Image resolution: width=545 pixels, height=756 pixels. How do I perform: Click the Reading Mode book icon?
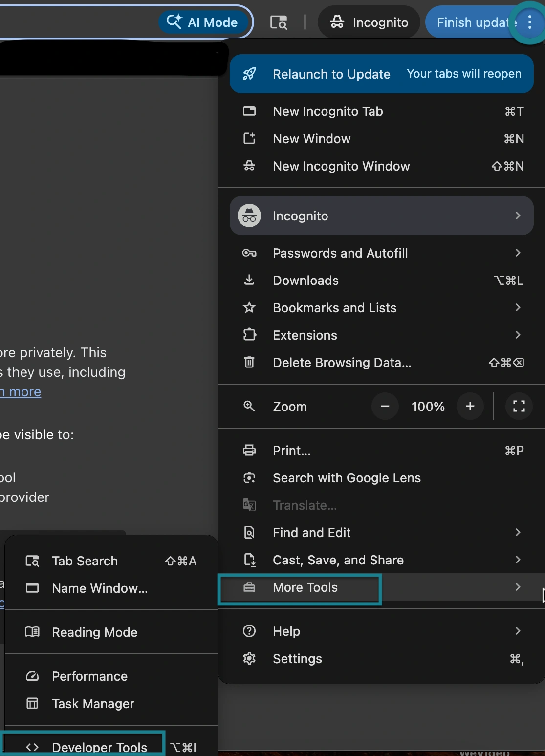(x=32, y=632)
